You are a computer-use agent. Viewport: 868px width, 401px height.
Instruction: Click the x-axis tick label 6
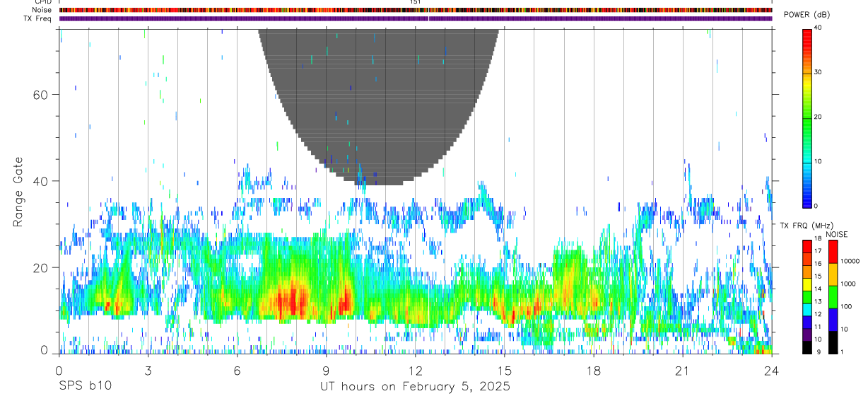tap(237, 371)
